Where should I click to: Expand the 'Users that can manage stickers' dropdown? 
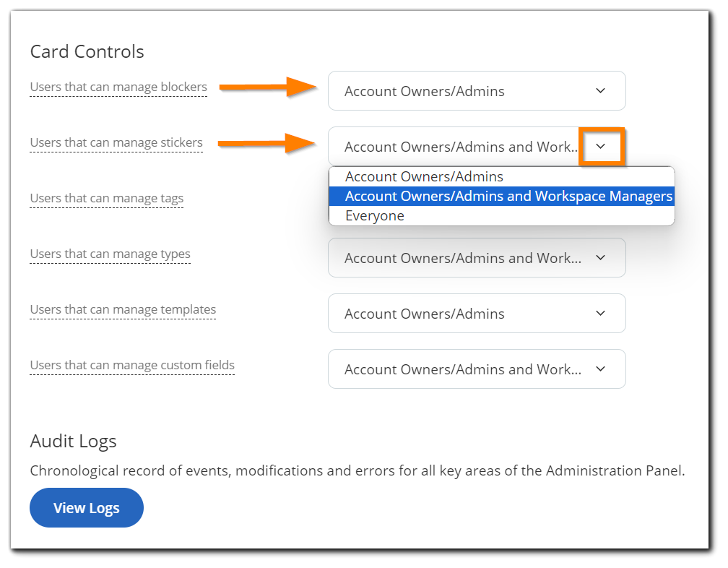477,147
